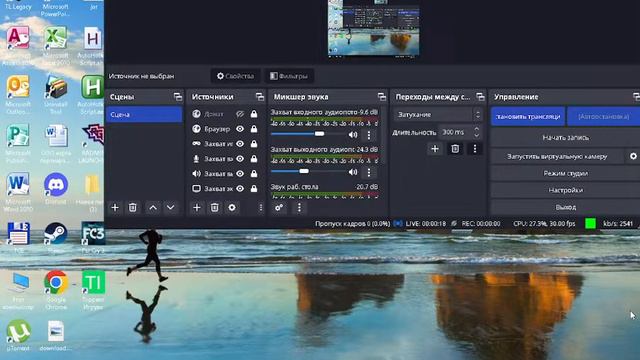Click the "LIVE: 00:00:18" status text
Image resolution: width=640 pixels, height=360 pixels.
[x=426, y=224]
